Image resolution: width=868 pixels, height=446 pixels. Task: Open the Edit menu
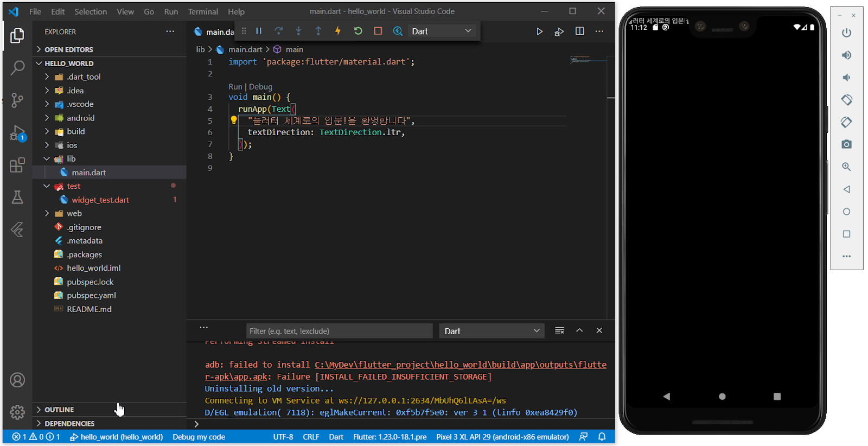(x=58, y=11)
